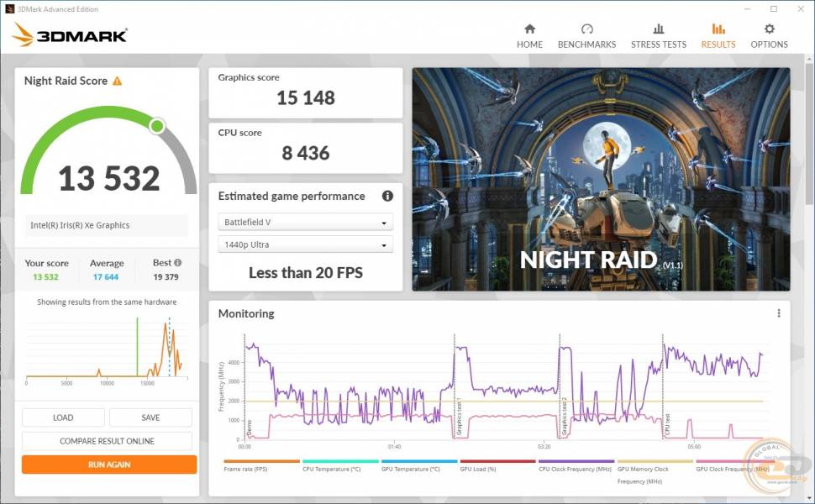Screen dimensions: 815x504
Task: Click the Graphics score value 15 148
Action: point(306,97)
